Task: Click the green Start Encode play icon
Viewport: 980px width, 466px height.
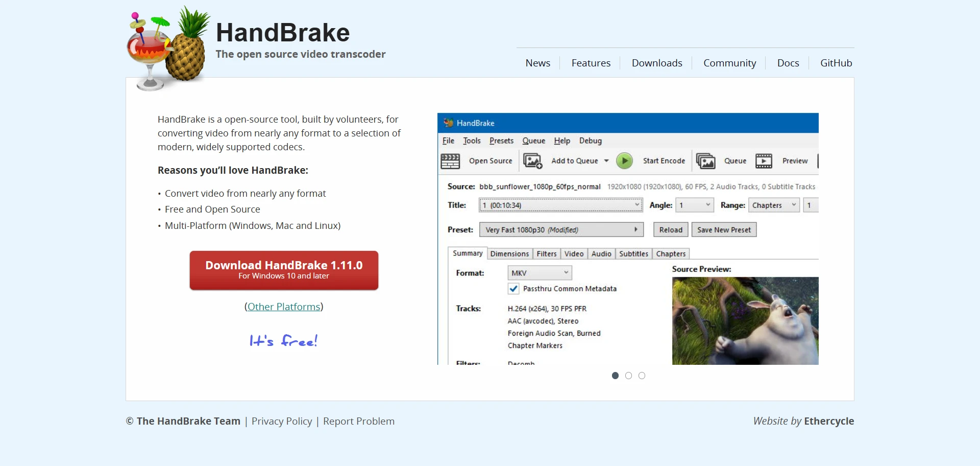Action: point(624,160)
